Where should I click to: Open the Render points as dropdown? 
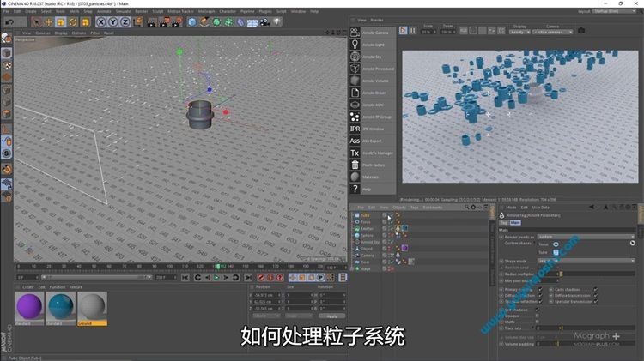(586, 237)
